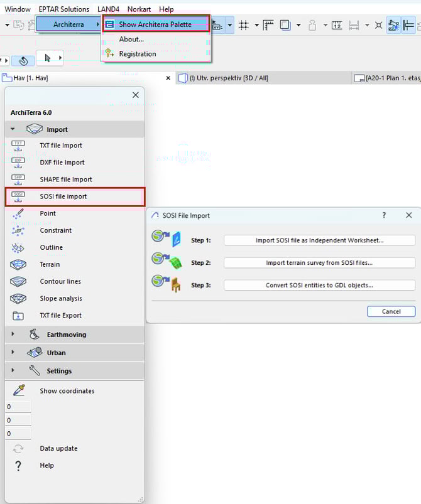This screenshot has height=504, width=421.
Task: Collapse the Import section
Action: (x=13, y=129)
